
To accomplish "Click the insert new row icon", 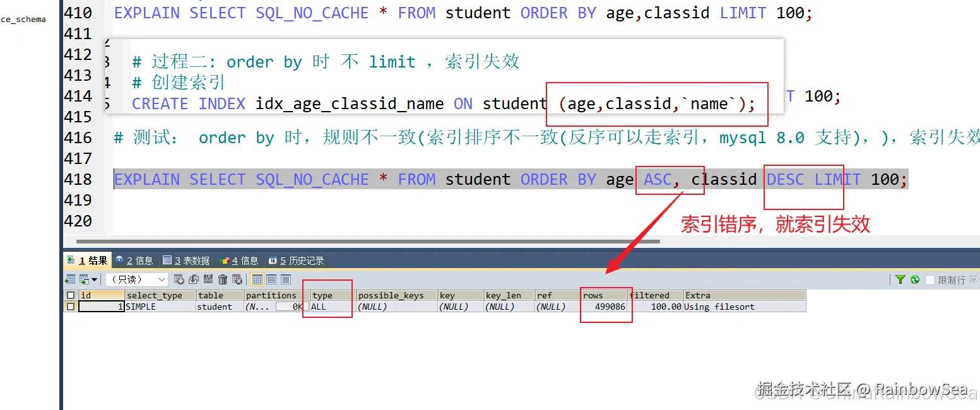I will (179, 279).
